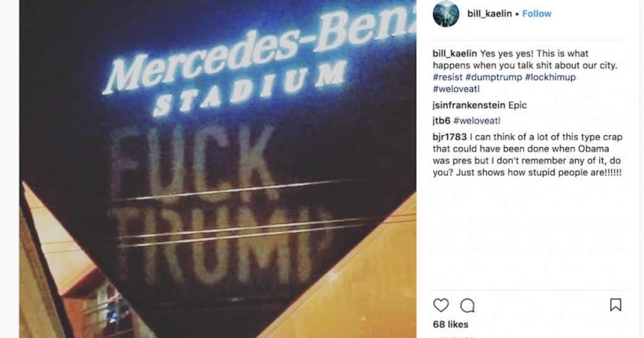This screenshot has height=338, width=644.
Task: Like the post with heart icon
Action: coord(441,305)
